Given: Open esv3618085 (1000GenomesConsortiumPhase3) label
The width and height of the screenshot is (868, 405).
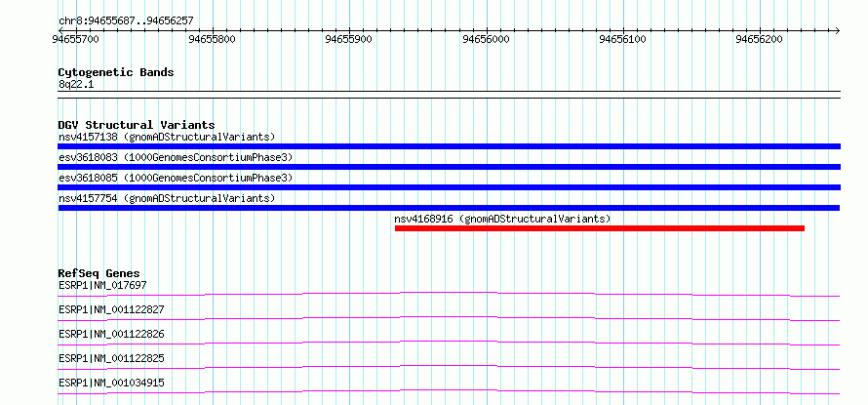Looking at the screenshot, I should click(176, 178).
